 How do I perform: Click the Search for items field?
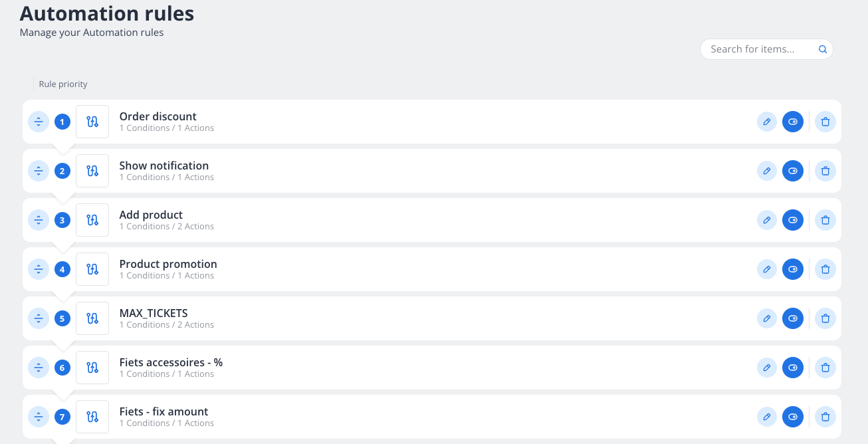click(758, 49)
